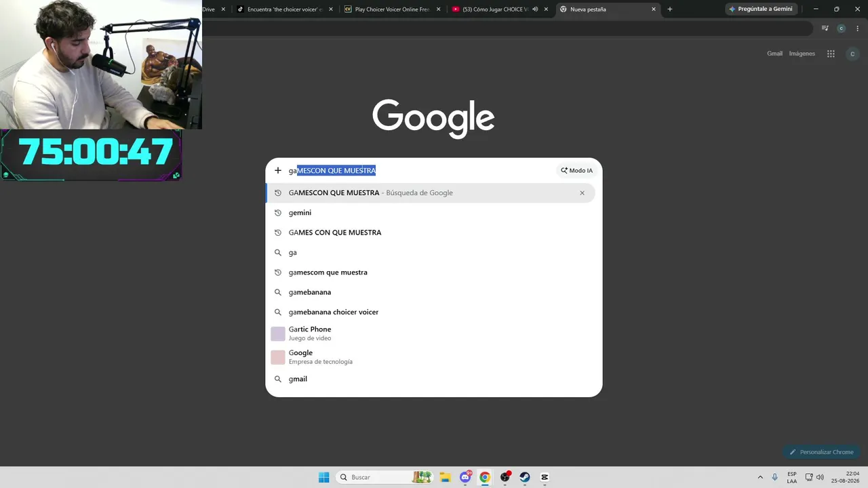This screenshot has height=488, width=868.
Task: Select the plain 'ga' search suggestion
Action: (431, 253)
